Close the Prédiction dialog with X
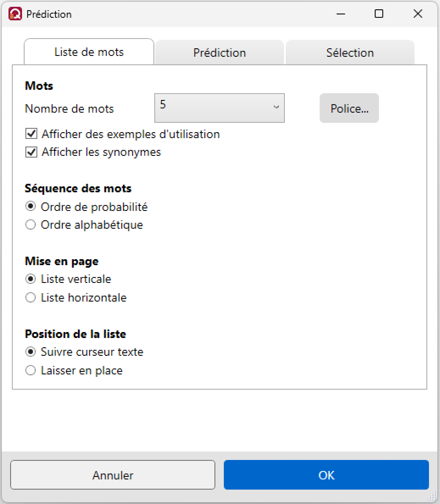Screen dimensions: 440x504 pyautogui.click(x=418, y=14)
